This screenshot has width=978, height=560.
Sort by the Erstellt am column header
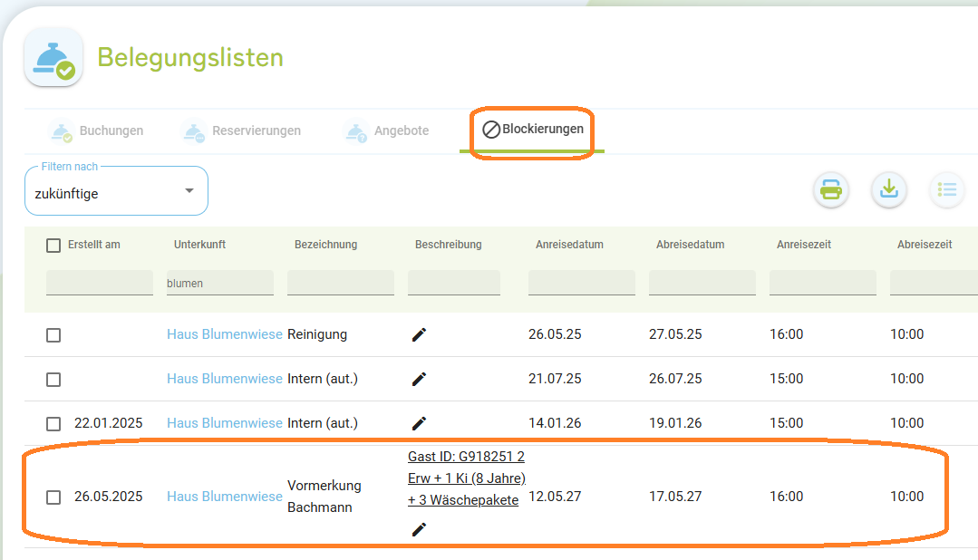click(x=94, y=245)
